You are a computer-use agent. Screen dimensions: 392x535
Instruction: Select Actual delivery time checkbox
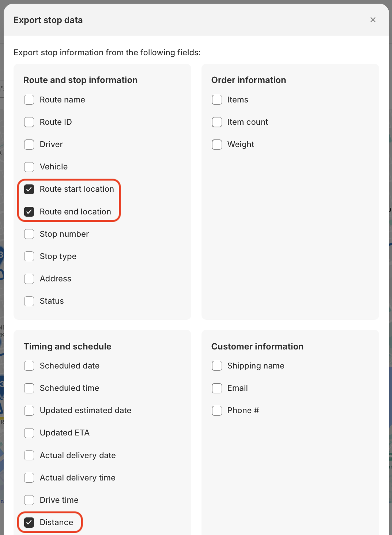[x=29, y=478]
